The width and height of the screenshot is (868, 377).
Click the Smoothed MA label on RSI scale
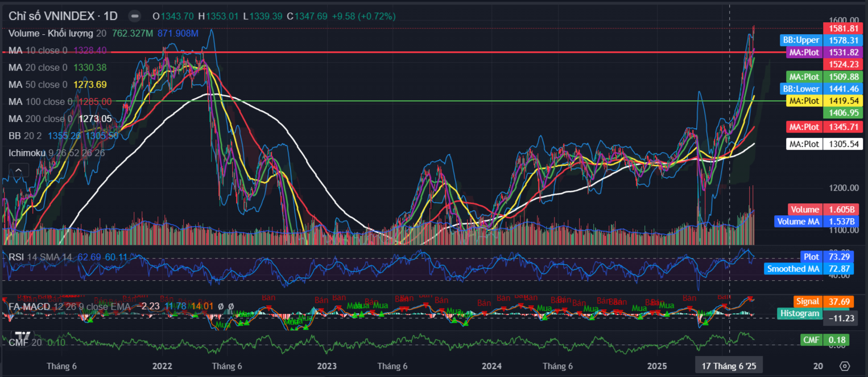793,269
